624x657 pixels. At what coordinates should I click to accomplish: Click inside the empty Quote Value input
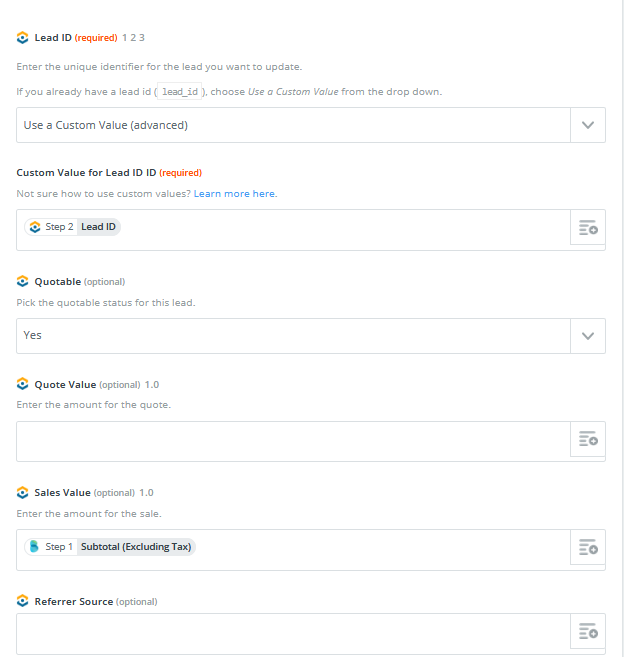pyautogui.click(x=293, y=442)
